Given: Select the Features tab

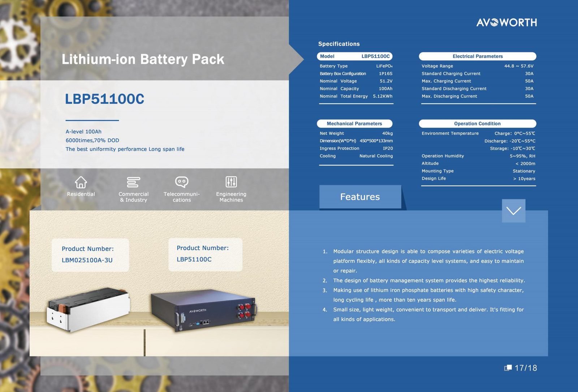Looking at the screenshot, I should [360, 197].
